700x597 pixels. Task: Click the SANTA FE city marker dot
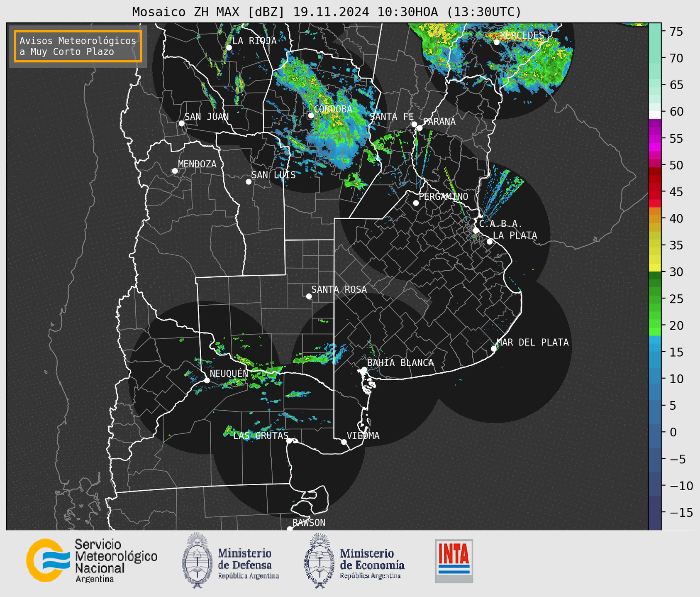point(414,124)
